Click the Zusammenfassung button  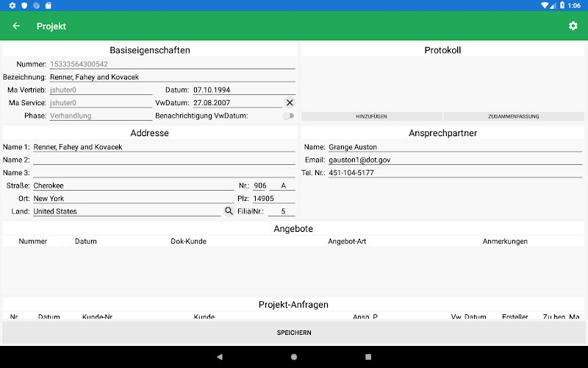click(x=513, y=116)
